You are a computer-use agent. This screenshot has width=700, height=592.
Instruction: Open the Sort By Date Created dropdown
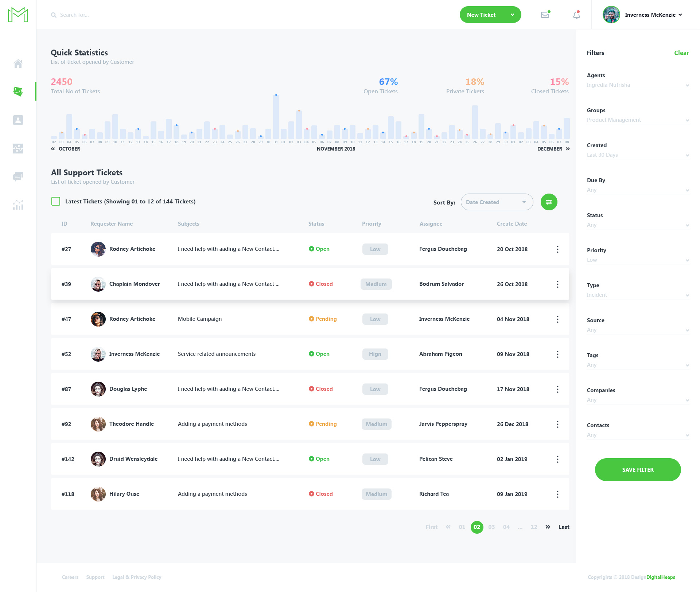[x=497, y=202]
